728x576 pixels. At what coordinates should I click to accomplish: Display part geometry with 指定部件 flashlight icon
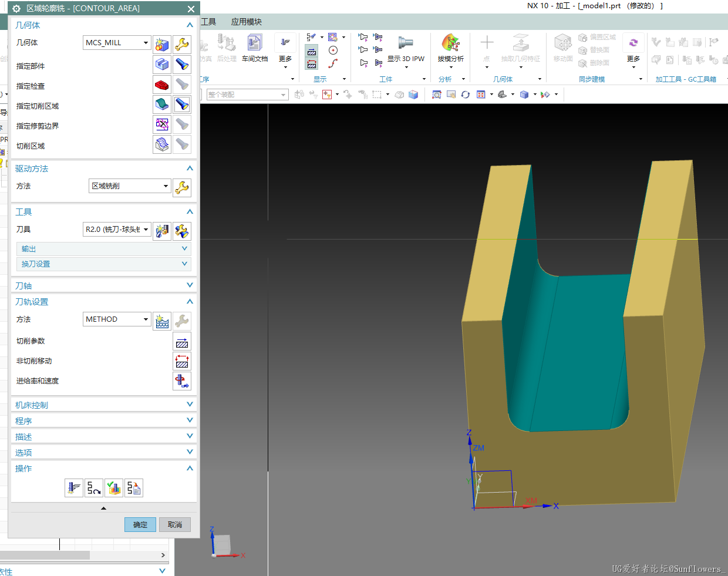pos(182,65)
